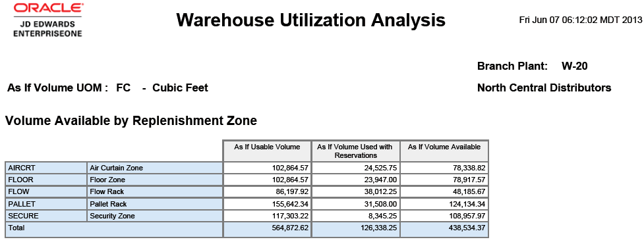The image size is (644, 250).
Task: Click the Floor Zone description cell
Action: (x=154, y=180)
